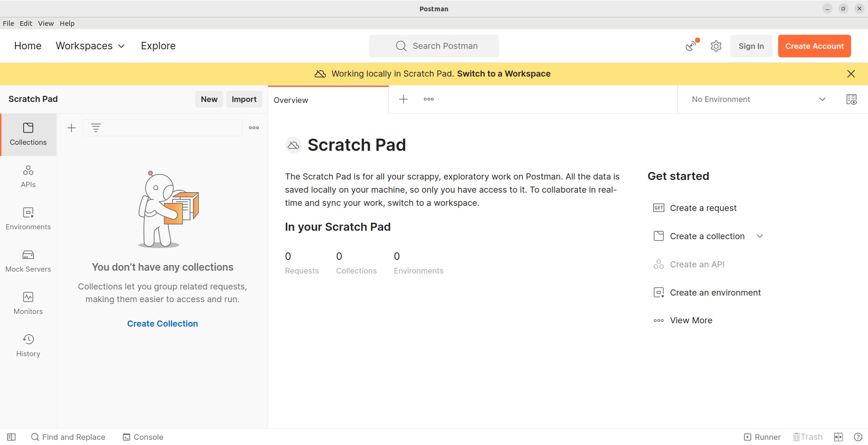The image size is (868, 445).
Task: Click the Environments count label
Action: click(x=418, y=271)
